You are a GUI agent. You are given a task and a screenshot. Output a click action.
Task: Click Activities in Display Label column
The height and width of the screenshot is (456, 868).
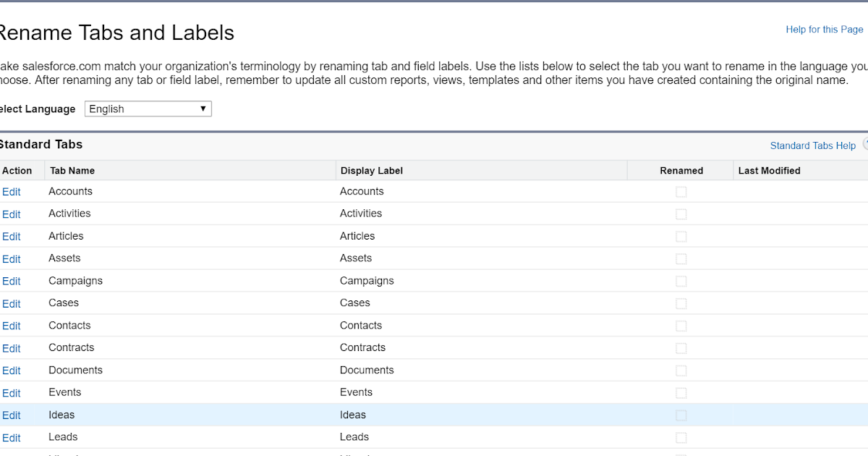(x=361, y=214)
